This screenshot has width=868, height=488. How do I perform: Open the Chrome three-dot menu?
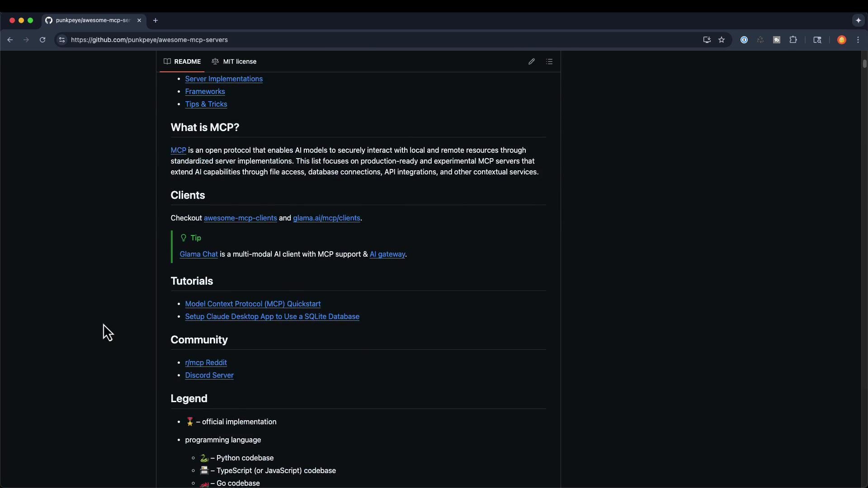point(858,40)
